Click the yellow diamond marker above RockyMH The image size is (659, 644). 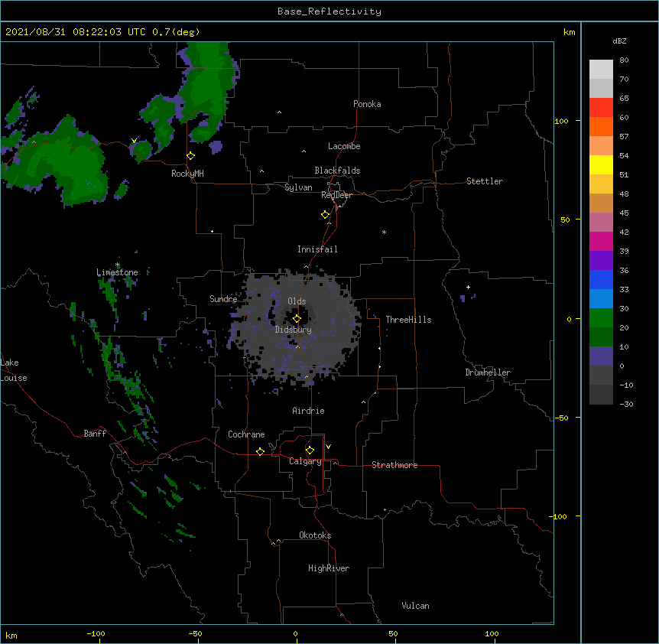(191, 156)
